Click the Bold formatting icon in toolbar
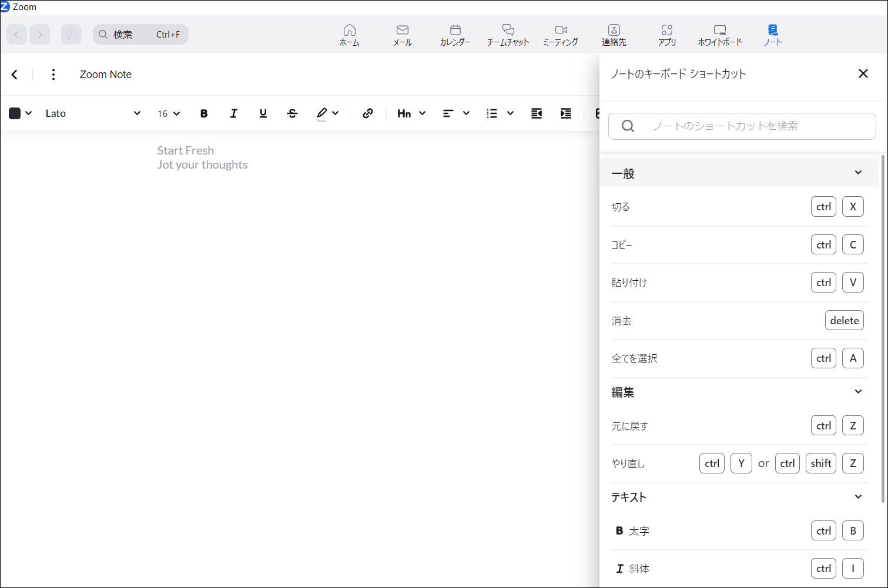 tap(204, 113)
